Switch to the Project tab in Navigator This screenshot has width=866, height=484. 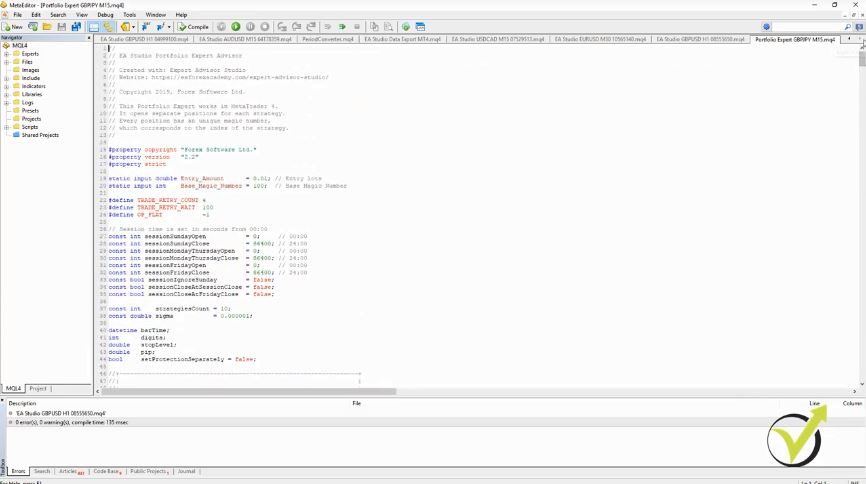pos(38,388)
